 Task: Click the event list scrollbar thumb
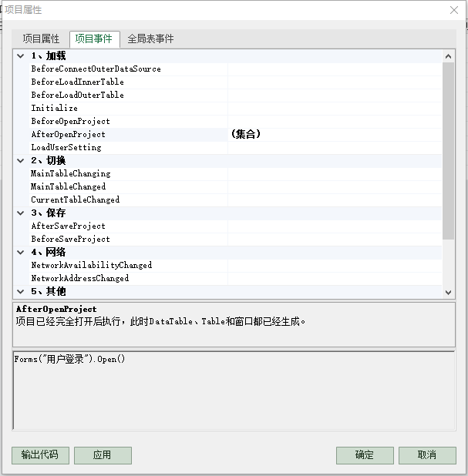pos(448,151)
